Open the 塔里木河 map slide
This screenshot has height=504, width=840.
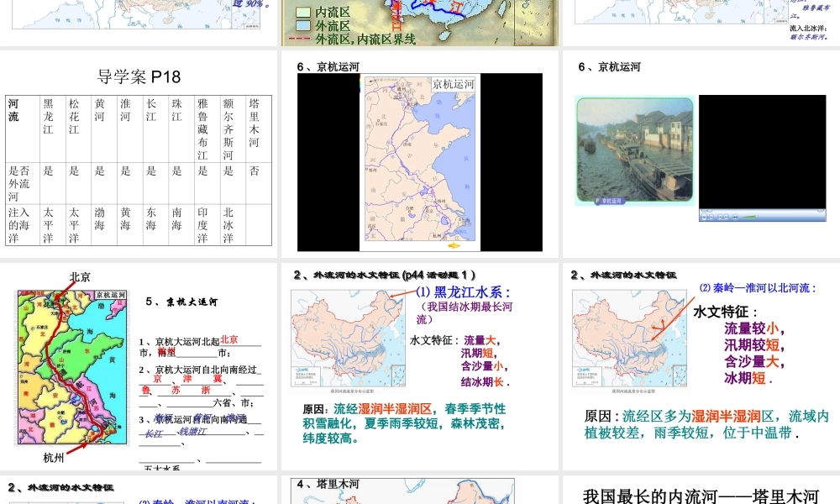pos(420,490)
